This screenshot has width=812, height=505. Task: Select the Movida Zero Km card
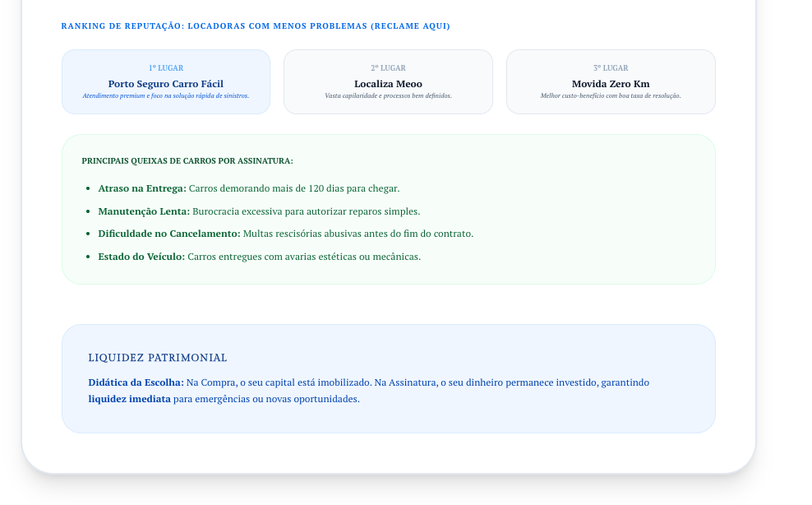pyautogui.click(x=611, y=82)
